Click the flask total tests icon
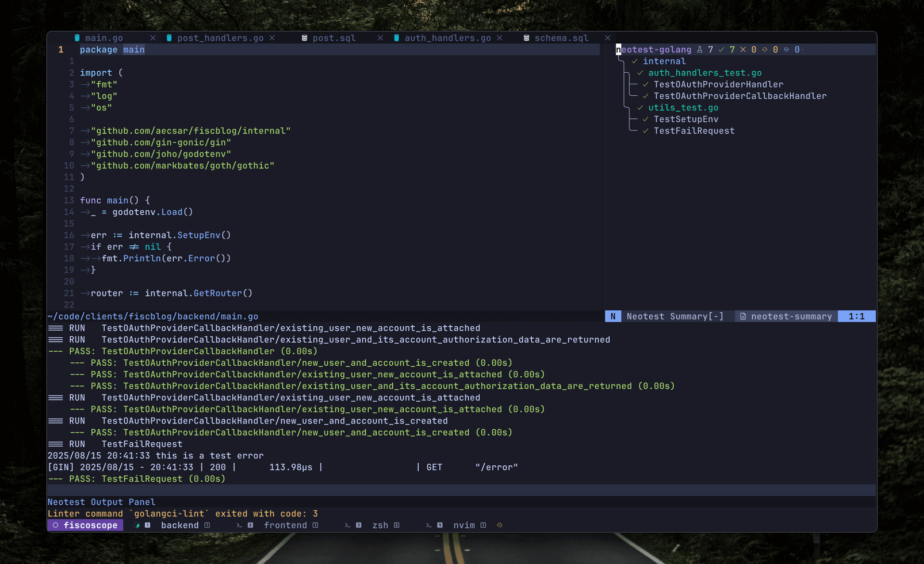The image size is (924, 564). (x=700, y=50)
